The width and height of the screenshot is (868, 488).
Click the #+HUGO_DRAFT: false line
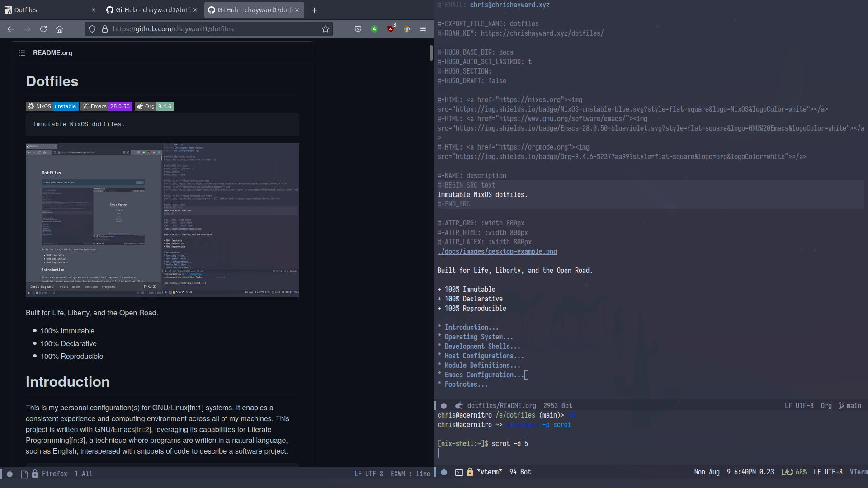472,81
